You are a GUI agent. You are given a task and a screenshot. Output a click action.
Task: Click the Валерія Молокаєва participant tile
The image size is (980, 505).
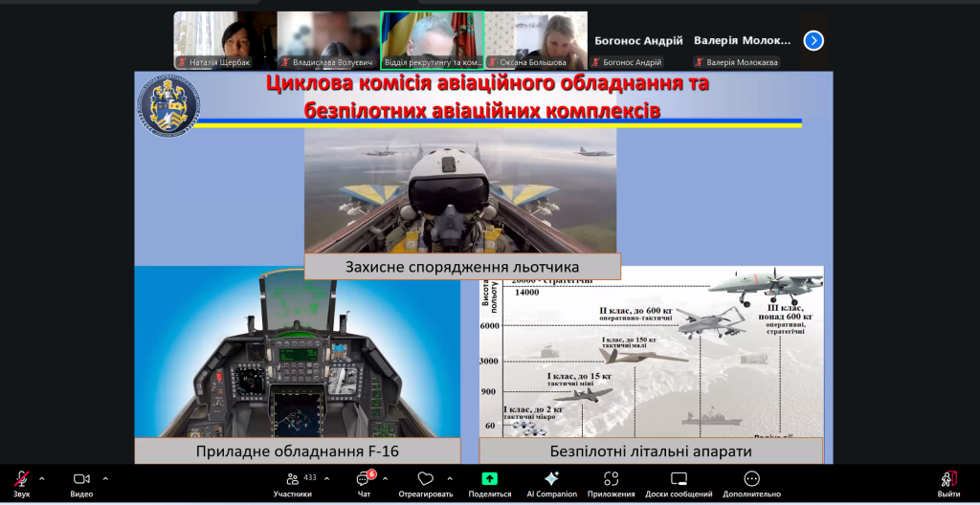[743, 41]
